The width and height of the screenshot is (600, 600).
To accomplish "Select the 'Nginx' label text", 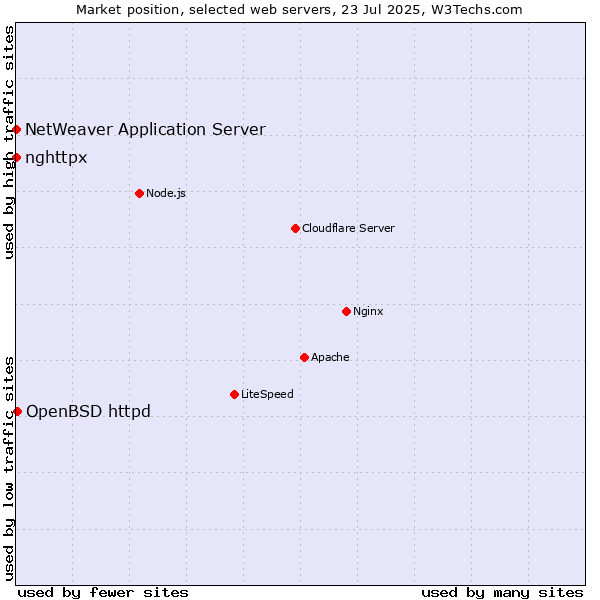I will pos(368,312).
